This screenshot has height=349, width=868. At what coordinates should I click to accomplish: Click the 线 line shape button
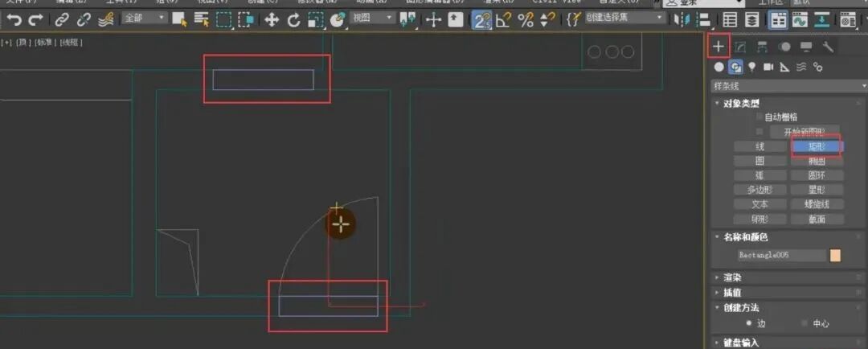[760, 147]
